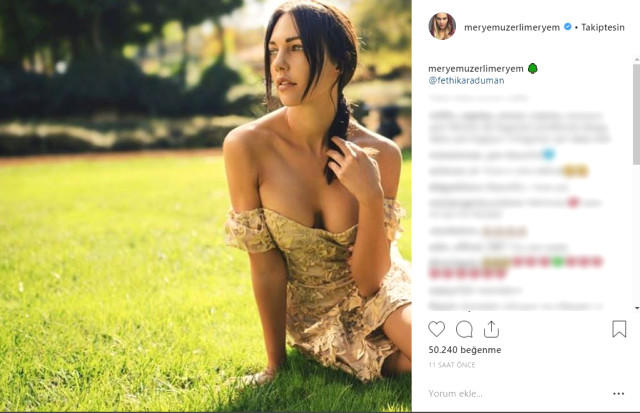Save post with bookmark icon
640x413 pixels.
point(619,329)
